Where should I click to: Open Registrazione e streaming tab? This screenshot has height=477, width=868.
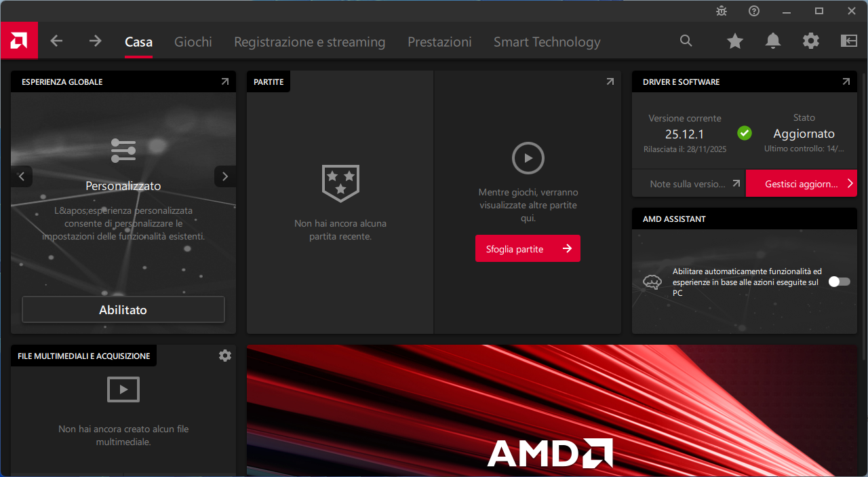310,42
